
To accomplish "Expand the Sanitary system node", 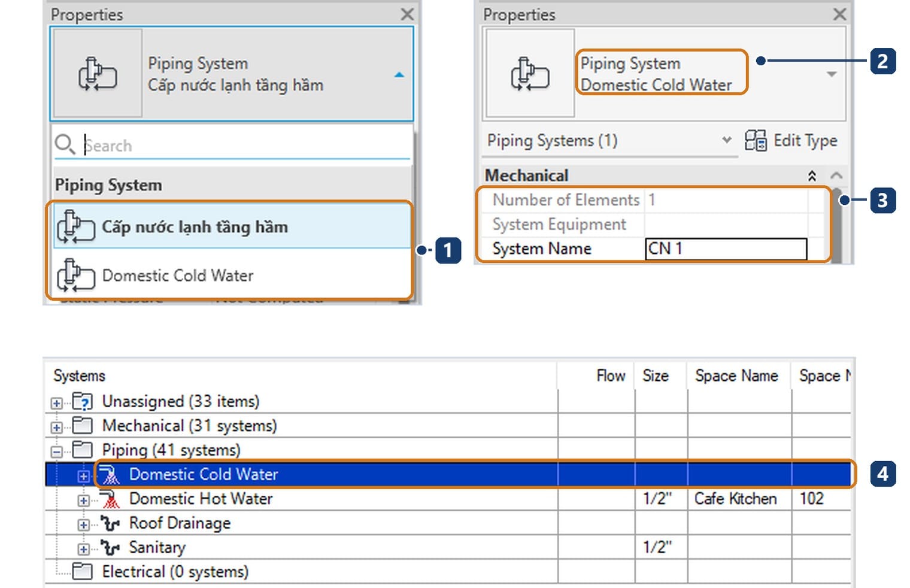I will click(x=83, y=550).
